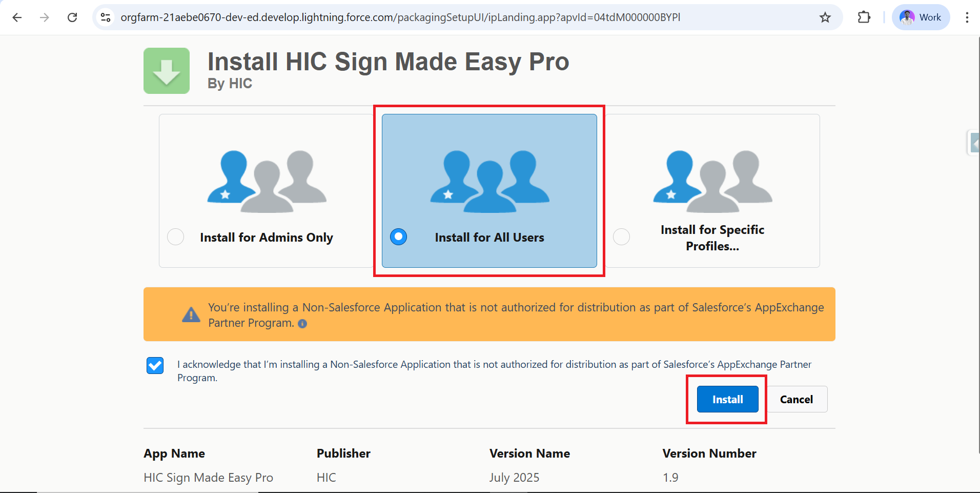Go forward to the next page
This screenshot has height=493, width=980.
(45, 17)
